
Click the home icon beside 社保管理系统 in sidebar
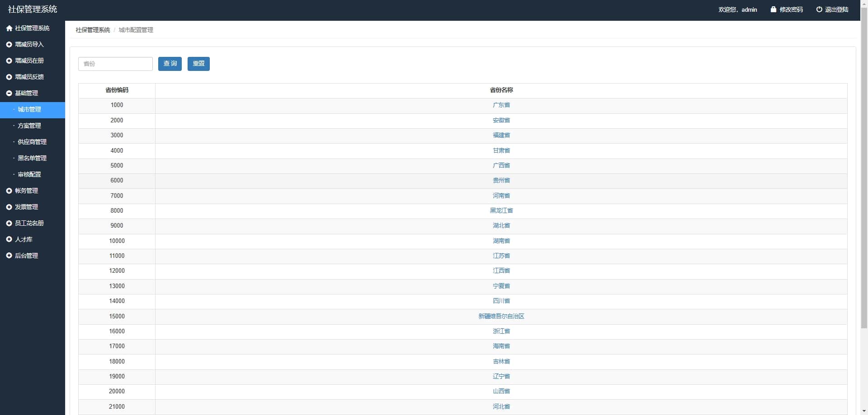(9, 28)
